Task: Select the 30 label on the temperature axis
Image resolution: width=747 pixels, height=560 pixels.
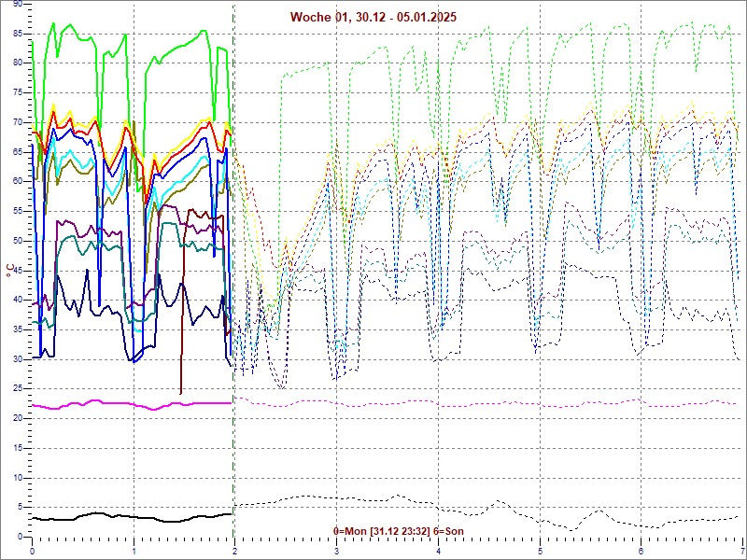Action: 17,359
